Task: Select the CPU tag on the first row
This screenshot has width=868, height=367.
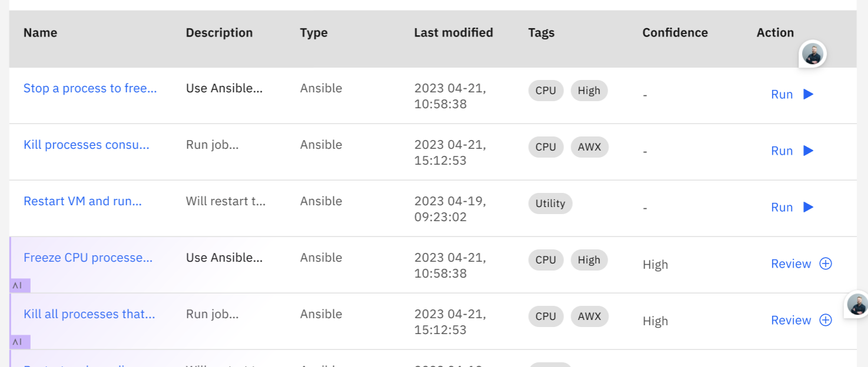Action: 545,91
